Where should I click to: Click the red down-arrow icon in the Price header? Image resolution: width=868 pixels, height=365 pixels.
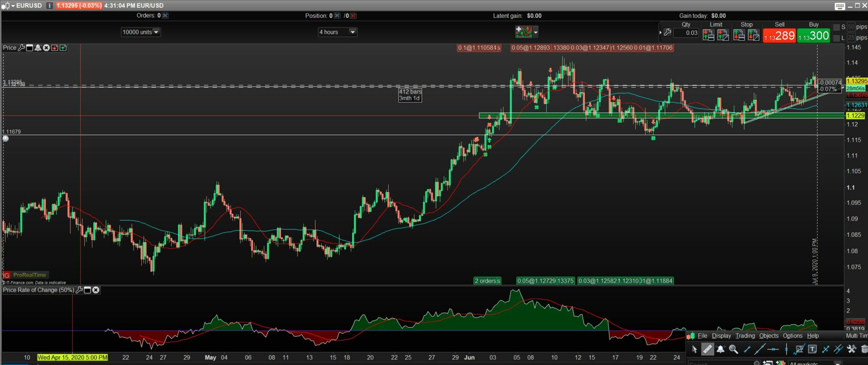coord(55,48)
